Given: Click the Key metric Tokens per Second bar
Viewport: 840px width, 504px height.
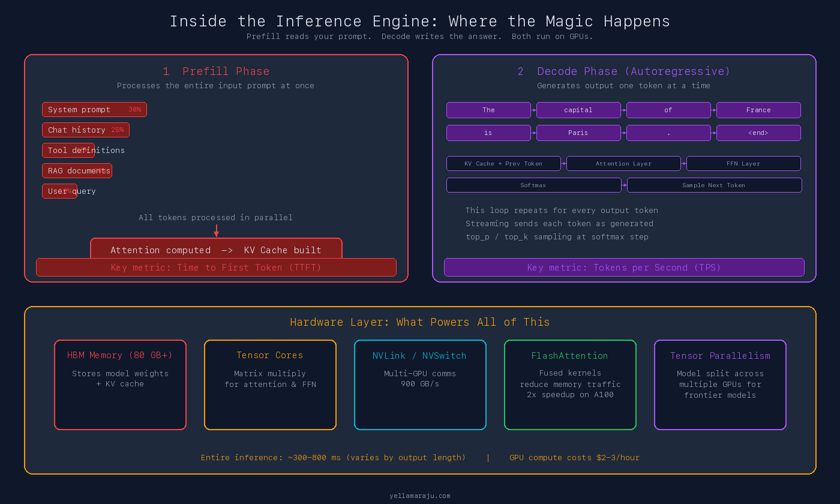Looking at the screenshot, I should click(624, 267).
